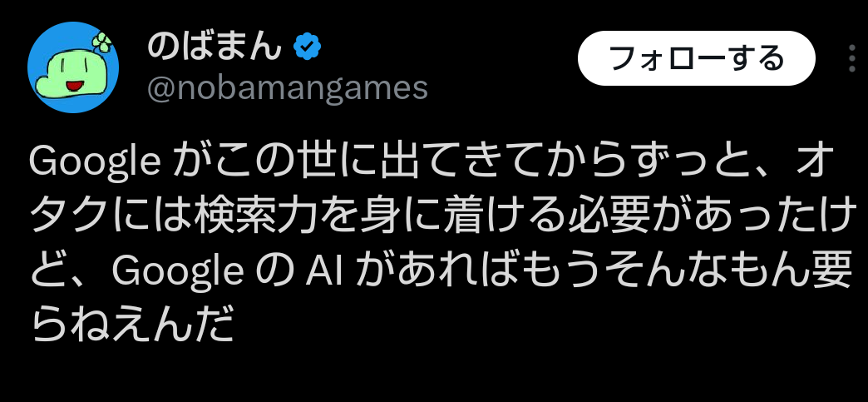The width and height of the screenshot is (868, 402).
Task: Click the final tweet line らねえんだ
Action: 131,325
